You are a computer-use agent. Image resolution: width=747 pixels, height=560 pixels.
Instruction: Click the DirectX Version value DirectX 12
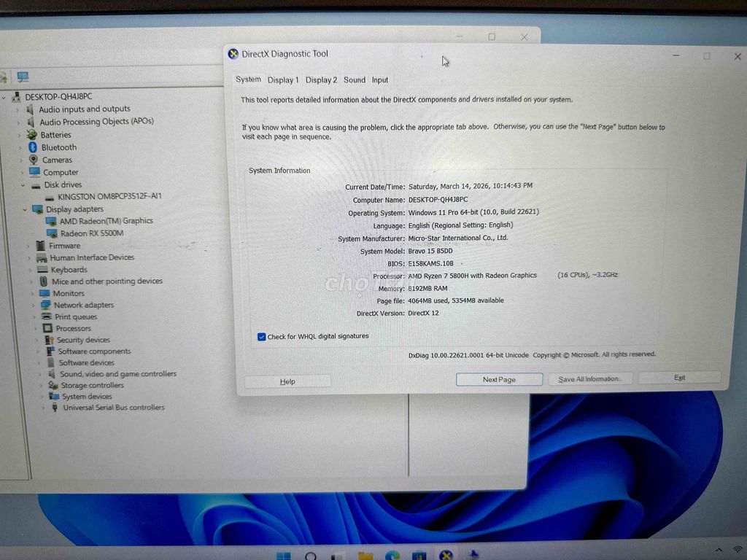423,314
